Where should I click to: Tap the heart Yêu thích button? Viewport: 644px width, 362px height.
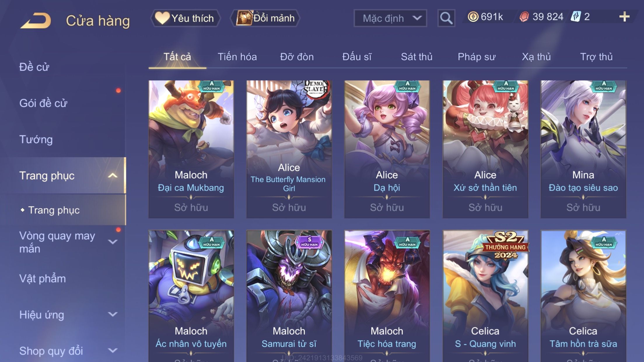(x=185, y=18)
